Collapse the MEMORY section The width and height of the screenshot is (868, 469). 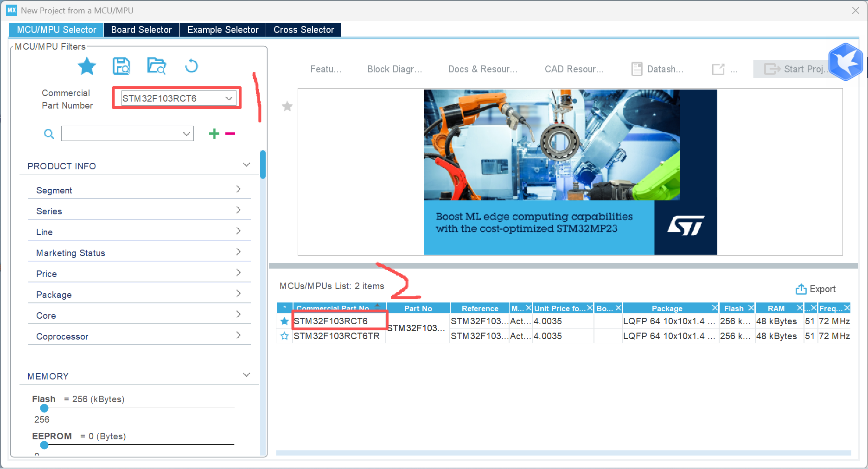pyautogui.click(x=246, y=375)
